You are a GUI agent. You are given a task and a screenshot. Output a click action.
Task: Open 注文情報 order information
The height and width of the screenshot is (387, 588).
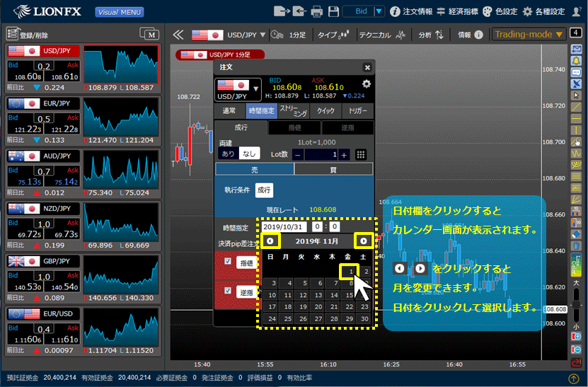tap(411, 11)
